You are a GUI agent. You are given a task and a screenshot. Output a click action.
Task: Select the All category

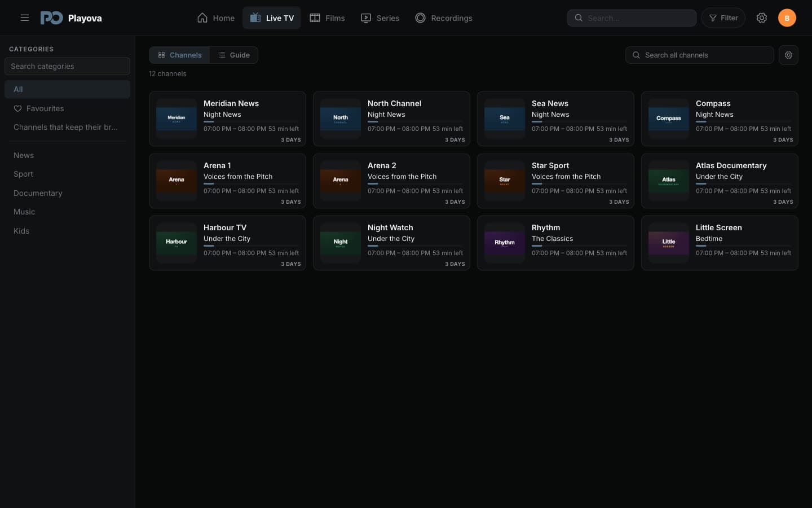coord(67,89)
